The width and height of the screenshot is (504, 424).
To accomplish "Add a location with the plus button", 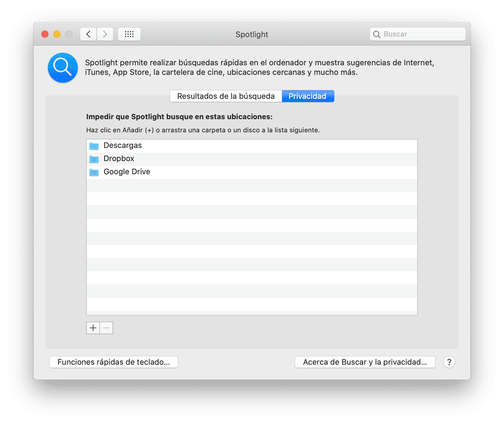I will [x=93, y=328].
